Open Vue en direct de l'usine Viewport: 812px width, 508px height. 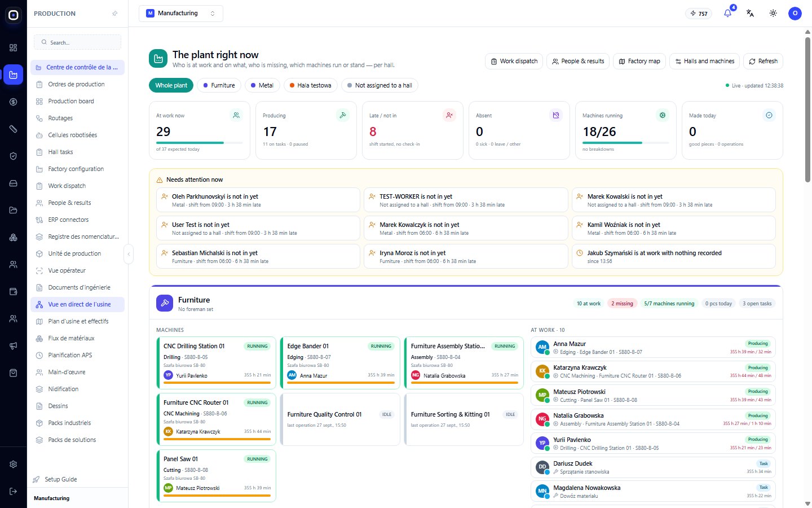[x=77, y=304]
